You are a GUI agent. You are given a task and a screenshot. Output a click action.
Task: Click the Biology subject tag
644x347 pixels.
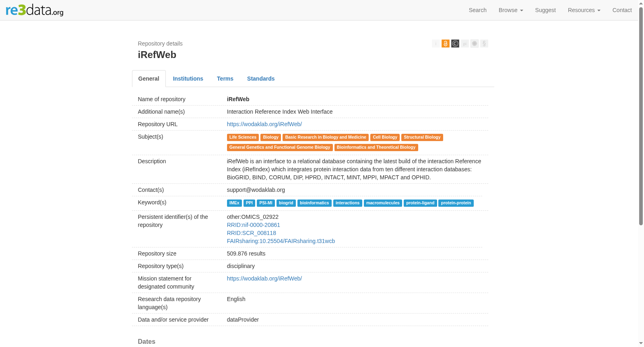(x=271, y=137)
